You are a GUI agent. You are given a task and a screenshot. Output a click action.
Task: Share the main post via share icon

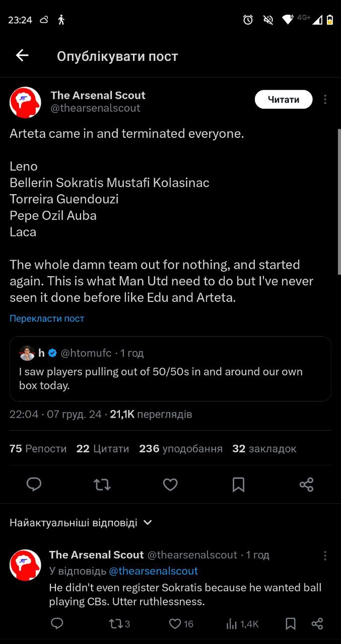coord(306,485)
